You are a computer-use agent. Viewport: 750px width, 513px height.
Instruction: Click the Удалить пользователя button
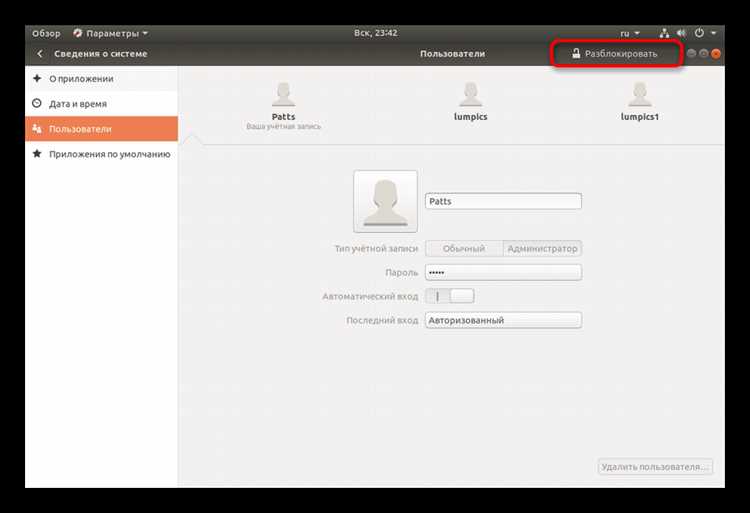point(655,467)
